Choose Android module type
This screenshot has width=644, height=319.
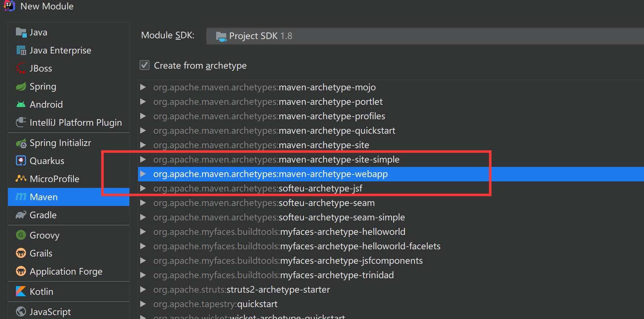click(x=69, y=104)
